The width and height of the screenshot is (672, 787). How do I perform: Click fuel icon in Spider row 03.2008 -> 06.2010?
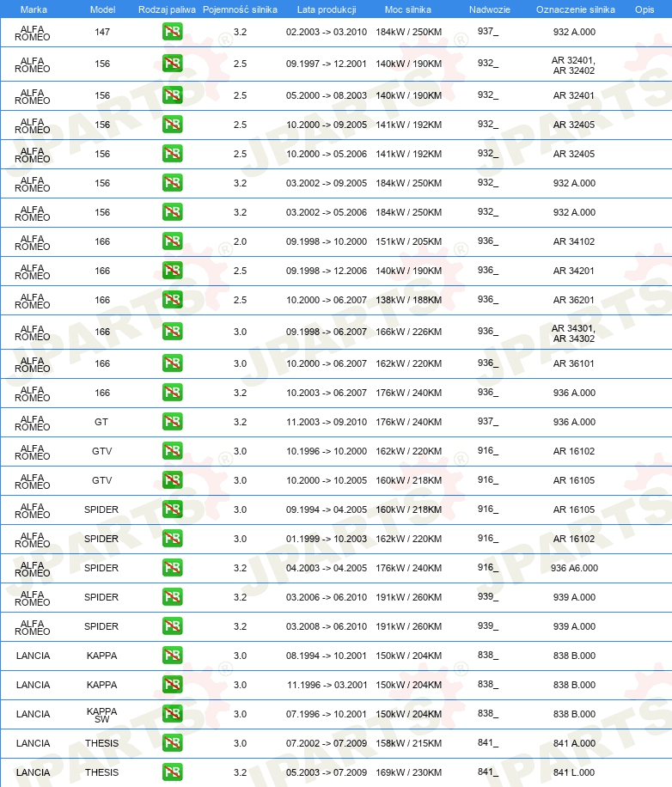pyautogui.click(x=172, y=625)
